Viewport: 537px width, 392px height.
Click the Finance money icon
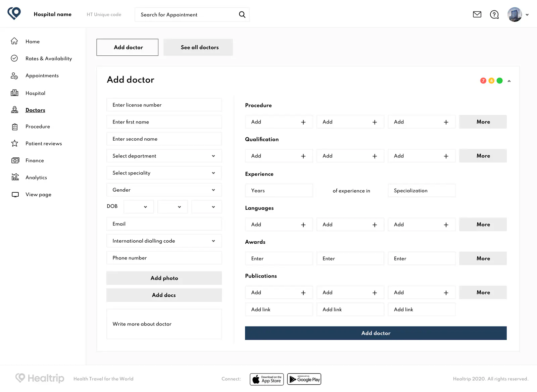tap(15, 160)
